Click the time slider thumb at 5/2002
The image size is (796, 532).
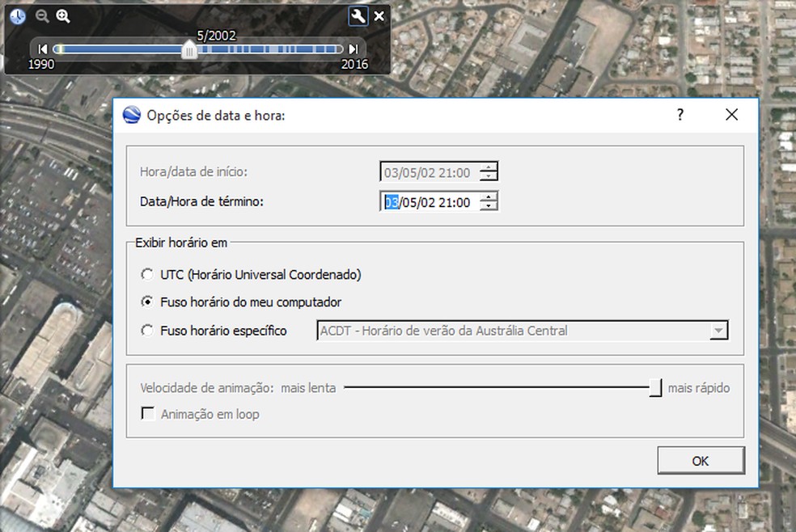pyautogui.click(x=189, y=50)
